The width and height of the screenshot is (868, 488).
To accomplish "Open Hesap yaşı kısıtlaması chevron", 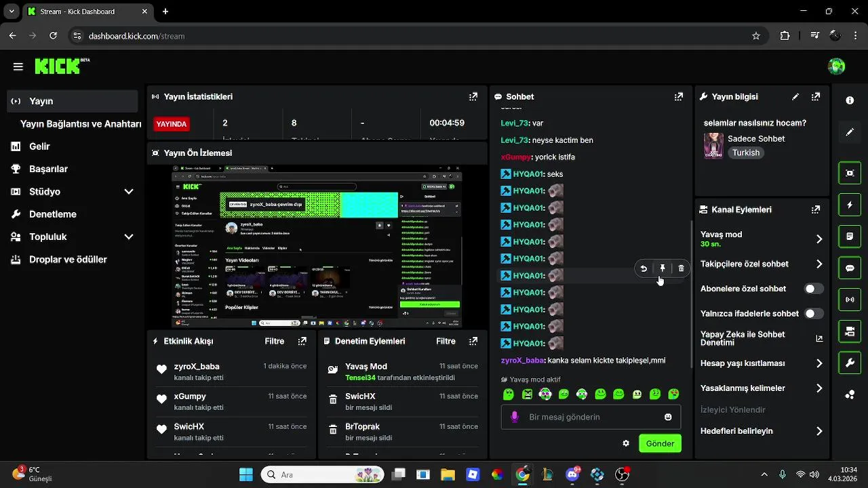I will click(x=819, y=363).
